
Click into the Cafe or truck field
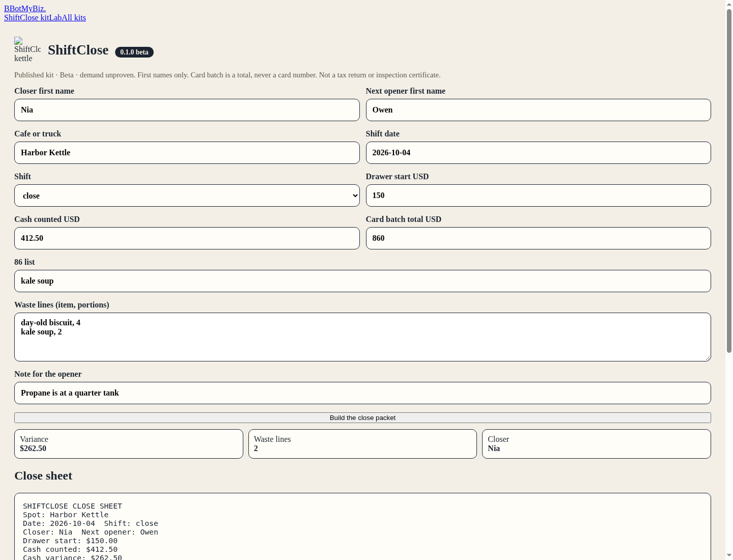(187, 153)
